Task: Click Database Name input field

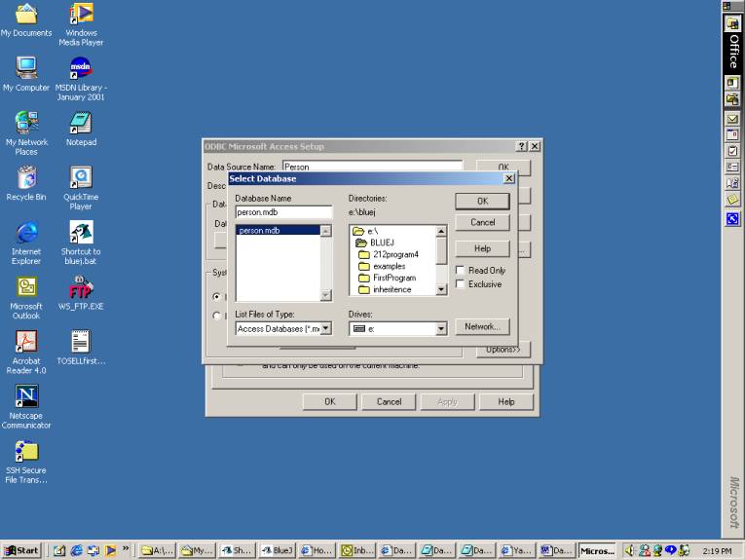Action: [283, 212]
